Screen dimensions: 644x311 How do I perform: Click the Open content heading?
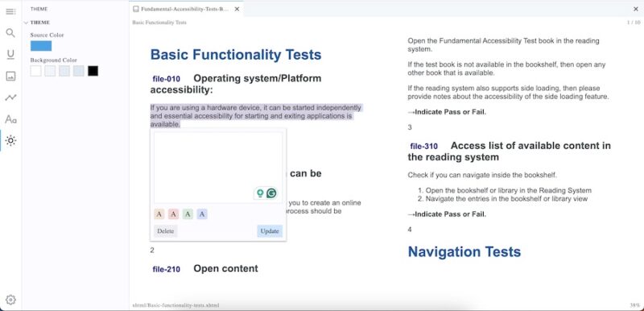tap(226, 268)
